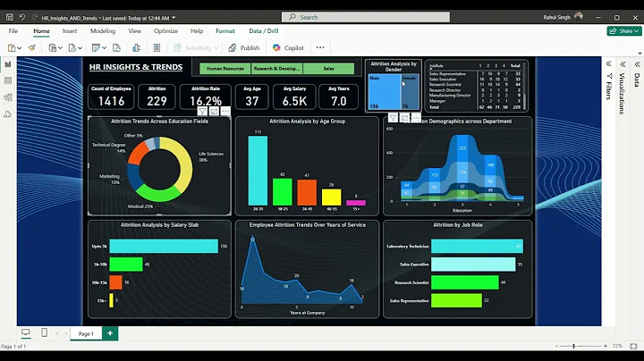Image resolution: width=644 pixels, height=361 pixels.
Task: Toggle the Sales slicer button
Action: click(x=328, y=69)
